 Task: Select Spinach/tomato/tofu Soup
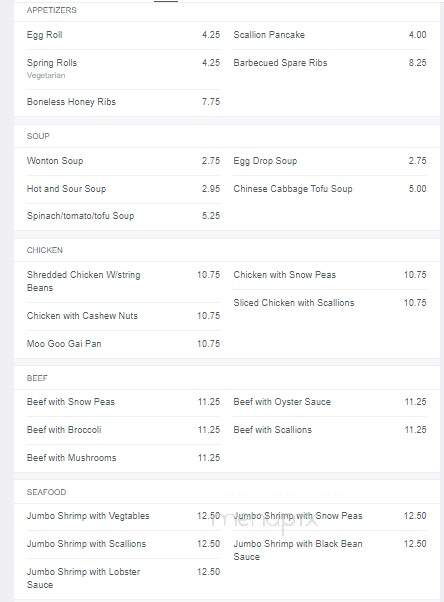[123, 216]
